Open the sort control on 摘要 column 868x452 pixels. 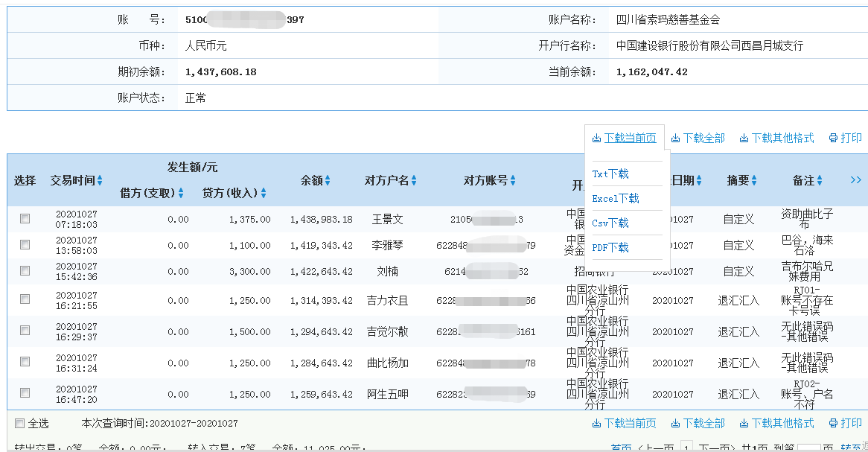(754, 179)
